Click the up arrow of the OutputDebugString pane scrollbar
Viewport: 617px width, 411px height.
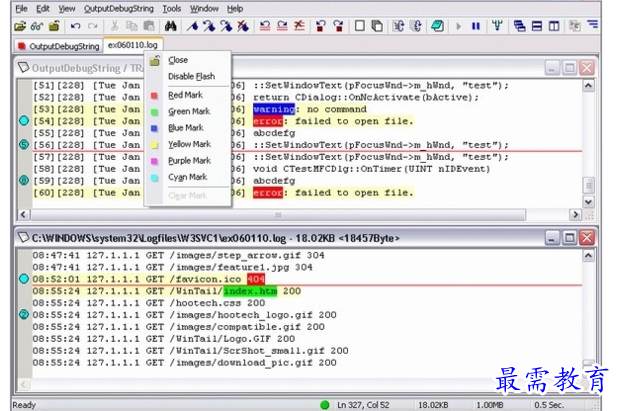[x=588, y=86]
